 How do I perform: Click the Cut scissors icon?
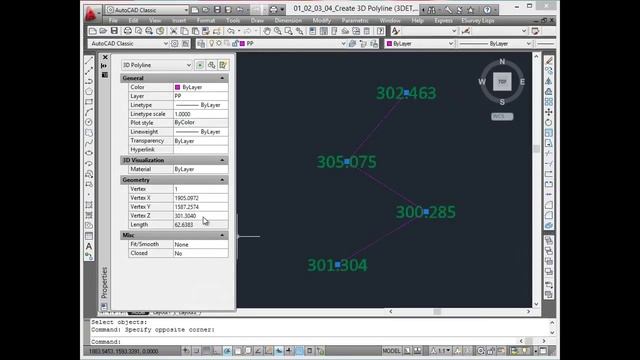173,31
